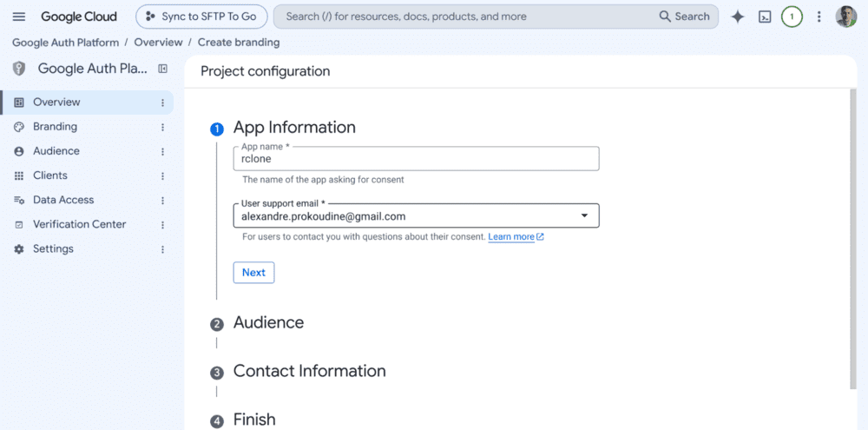
Task: Click the Branding palette icon
Action: pyautogui.click(x=19, y=127)
